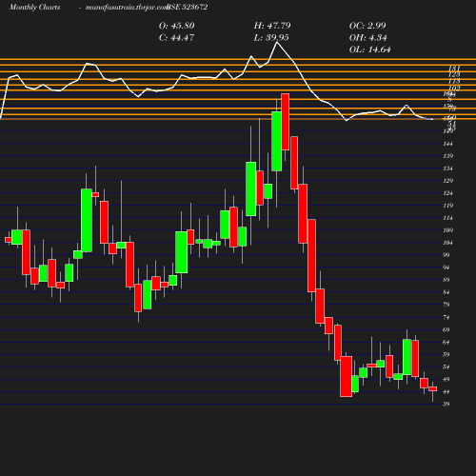Click the 69 price axis label
This screenshot has height=476, width=476.
(446, 330)
